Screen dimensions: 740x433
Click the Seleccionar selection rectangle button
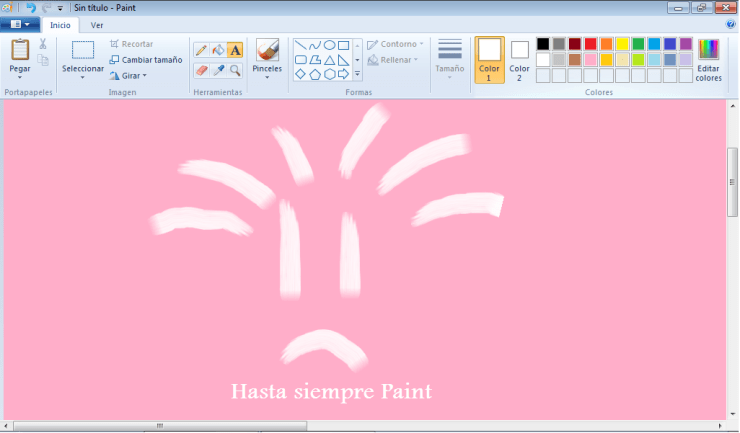(x=83, y=50)
